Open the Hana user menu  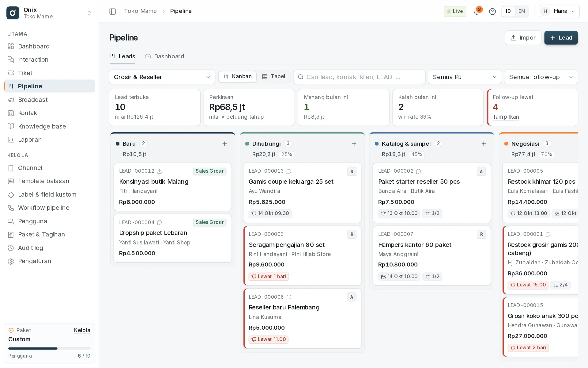coord(559,11)
